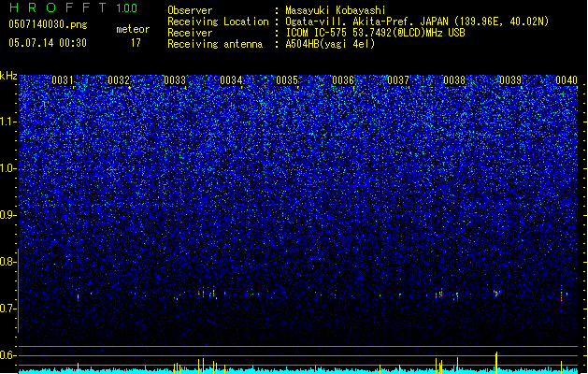Click the 'Receiving Location' label
This screenshot has height=374, width=588.
click(x=218, y=22)
